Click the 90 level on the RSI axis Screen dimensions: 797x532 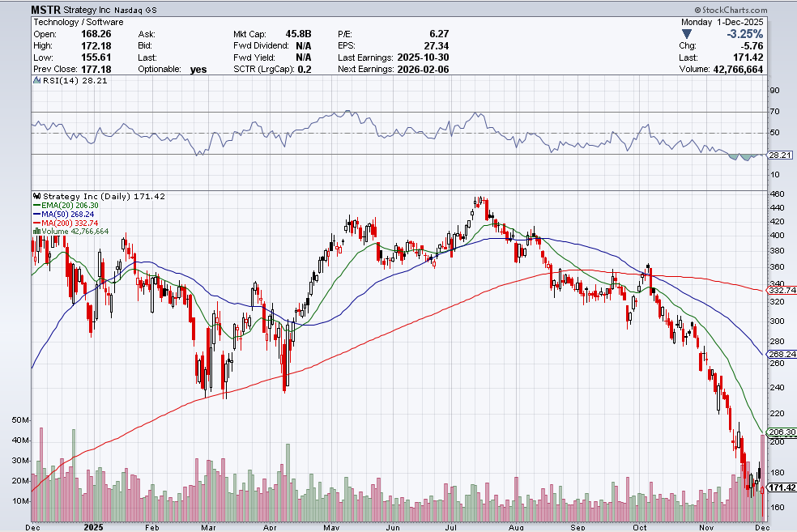coord(774,91)
